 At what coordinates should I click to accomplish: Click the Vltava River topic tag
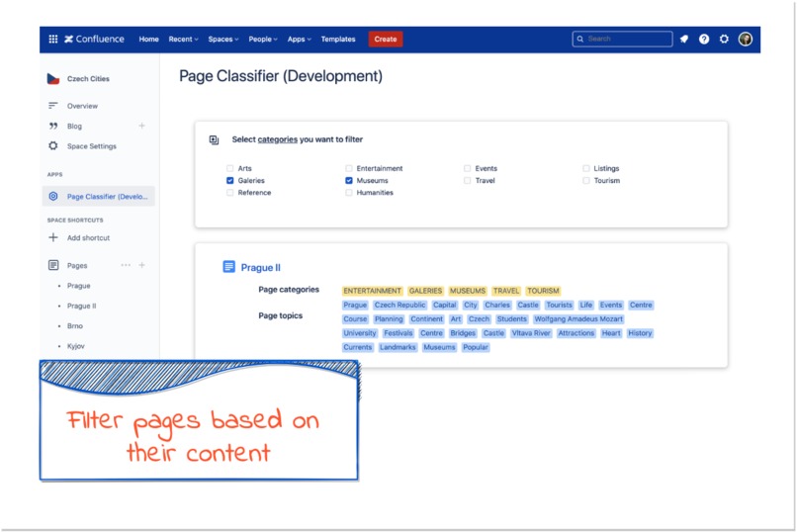point(531,333)
